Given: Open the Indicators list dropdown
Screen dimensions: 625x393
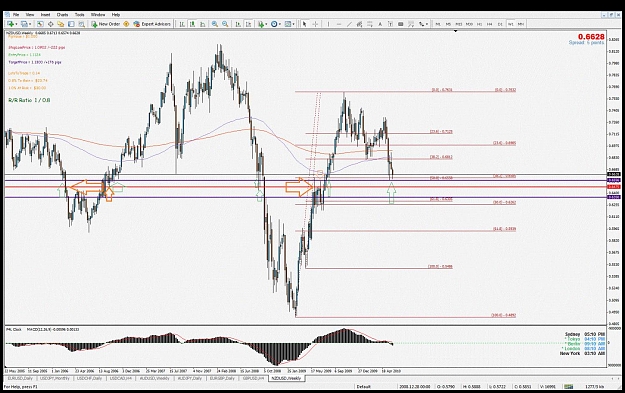Looking at the screenshot, I should coord(261,24).
